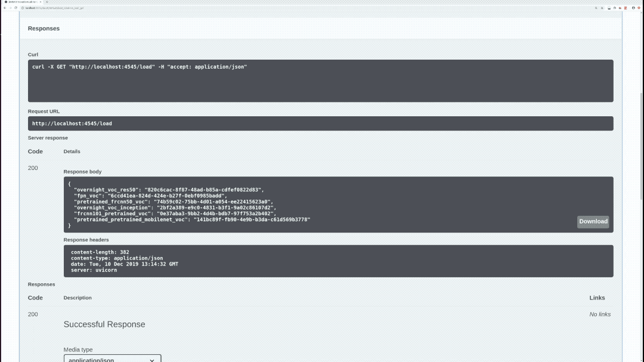
Task: Click the 200 code under Server response
Action: 33,168
